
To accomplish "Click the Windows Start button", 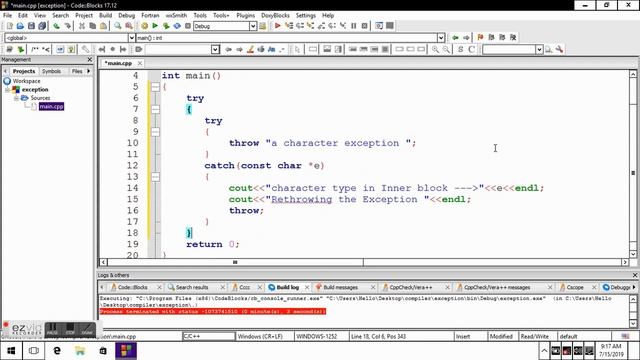I will pos(11,351).
